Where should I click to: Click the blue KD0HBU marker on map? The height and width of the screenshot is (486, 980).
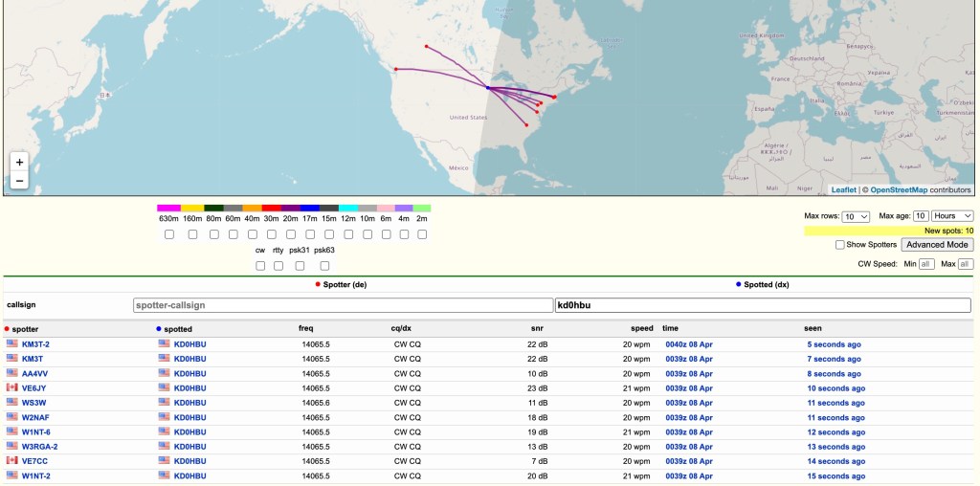tap(487, 88)
